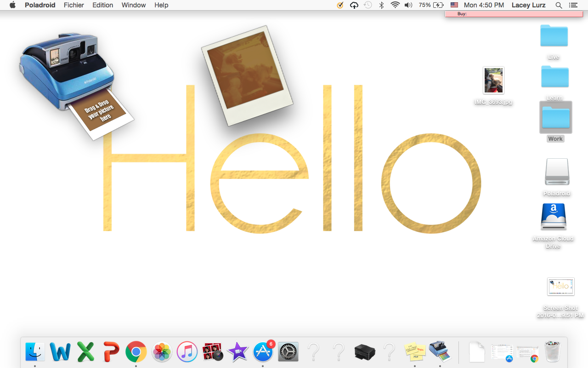Show battery status at 75%
588x368 pixels.
tap(431, 5)
